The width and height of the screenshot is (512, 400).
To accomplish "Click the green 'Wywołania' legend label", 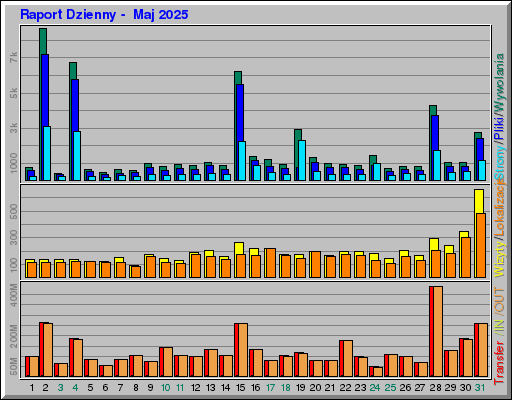I will [499, 83].
